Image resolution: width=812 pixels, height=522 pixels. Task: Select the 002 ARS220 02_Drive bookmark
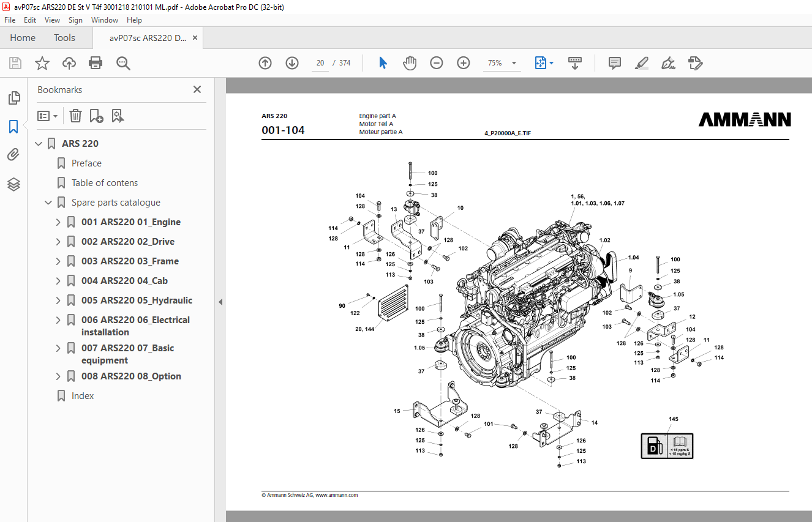coord(128,242)
